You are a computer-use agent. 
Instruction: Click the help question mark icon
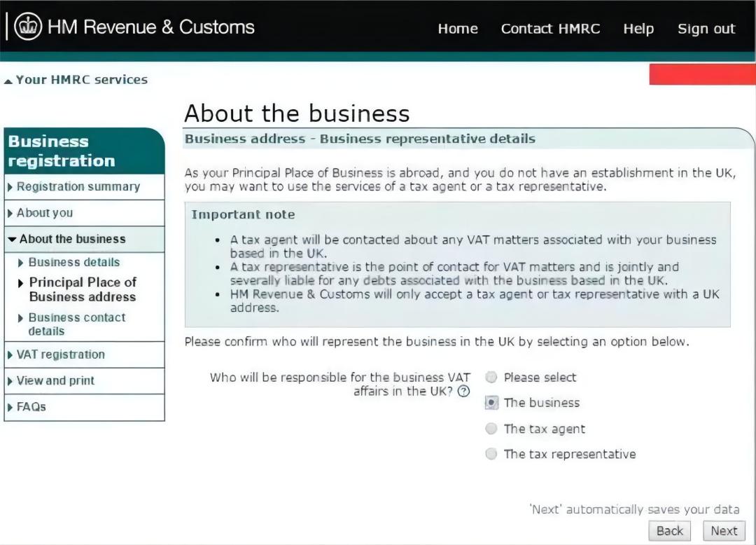(x=463, y=392)
